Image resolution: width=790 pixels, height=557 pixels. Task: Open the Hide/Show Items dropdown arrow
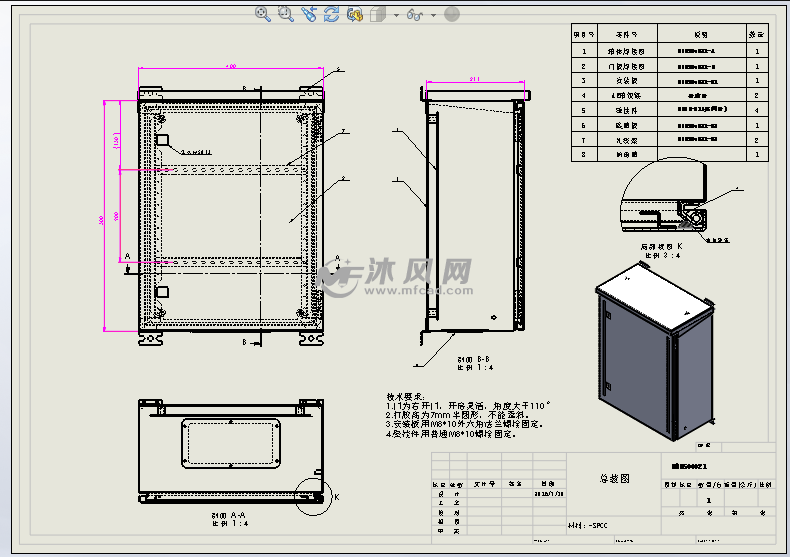coord(433,15)
